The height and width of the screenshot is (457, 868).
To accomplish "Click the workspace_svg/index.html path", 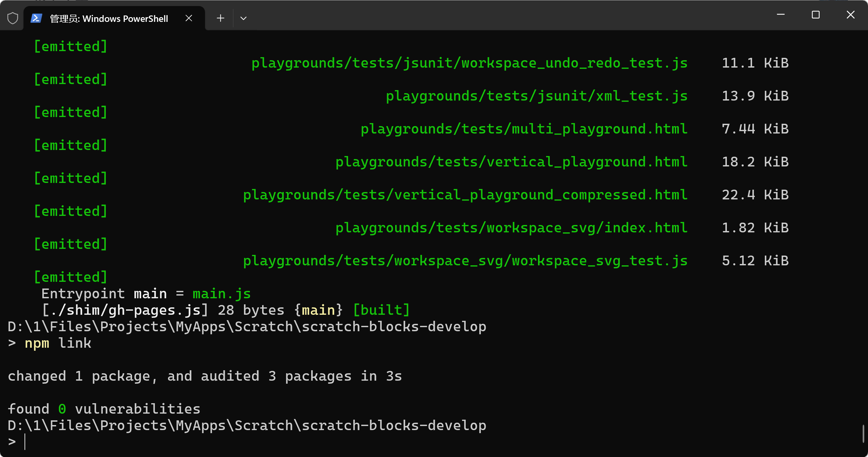I will [x=511, y=228].
